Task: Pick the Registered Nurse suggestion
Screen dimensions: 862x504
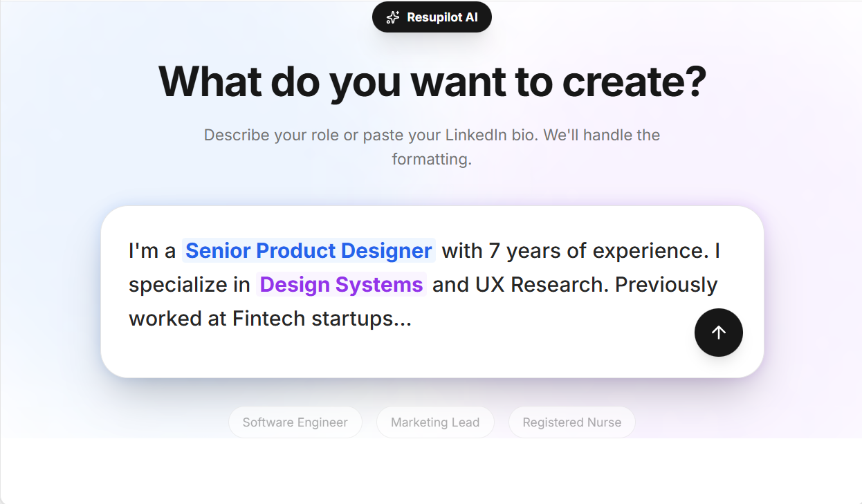Action: (x=572, y=422)
